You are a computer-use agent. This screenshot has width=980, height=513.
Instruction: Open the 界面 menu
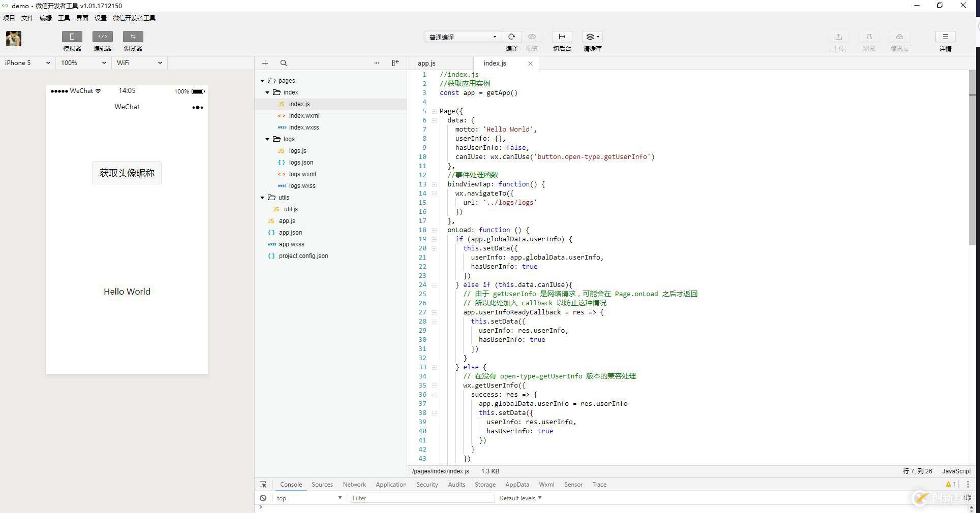pos(82,18)
